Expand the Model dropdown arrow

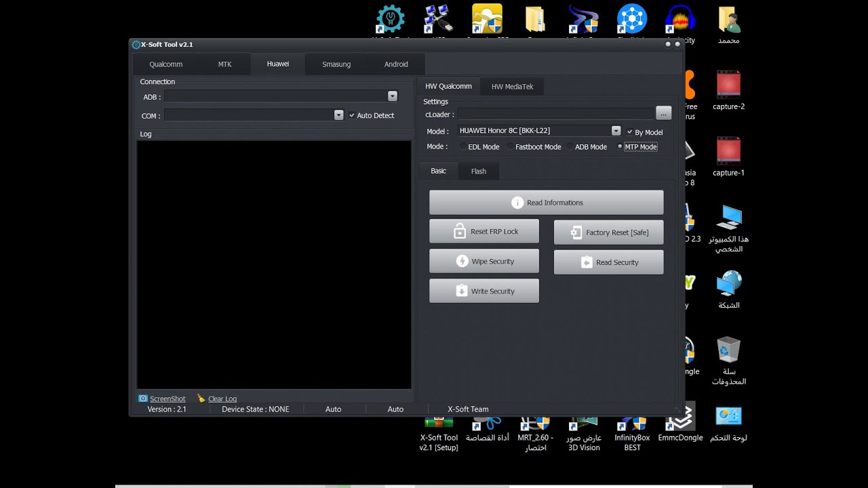point(616,131)
